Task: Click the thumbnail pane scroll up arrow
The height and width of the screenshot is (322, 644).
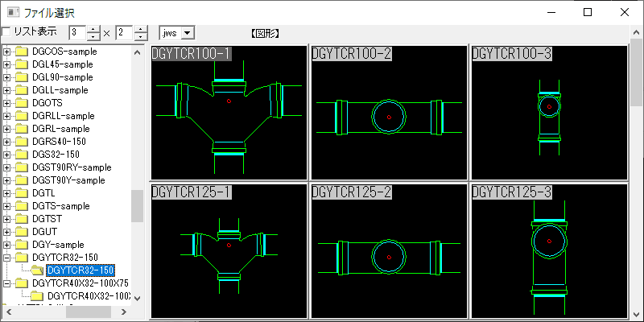Action: tap(636, 32)
